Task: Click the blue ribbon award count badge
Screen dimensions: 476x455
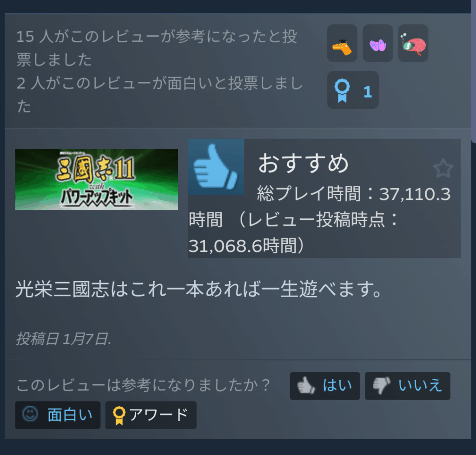Action: click(353, 90)
